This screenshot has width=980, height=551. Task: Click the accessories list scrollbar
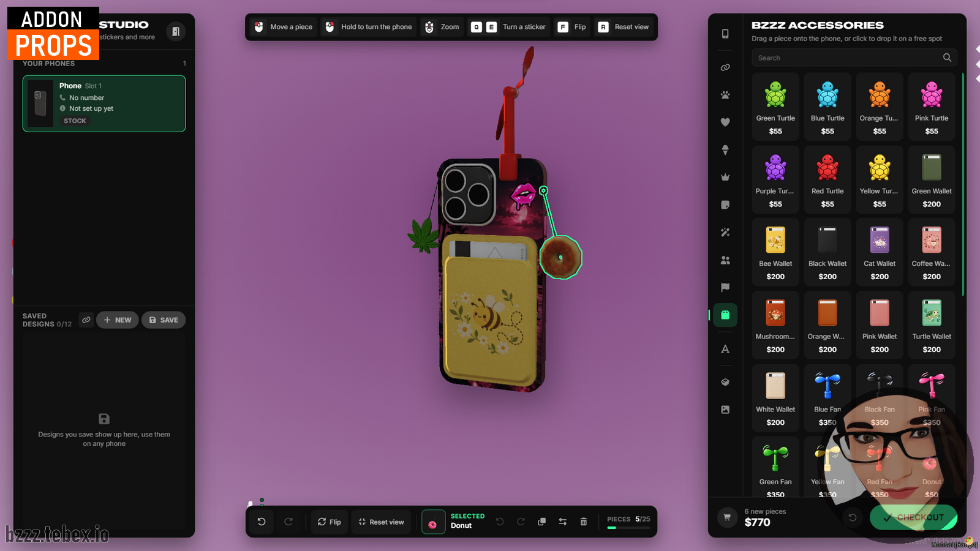click(963, 185)
